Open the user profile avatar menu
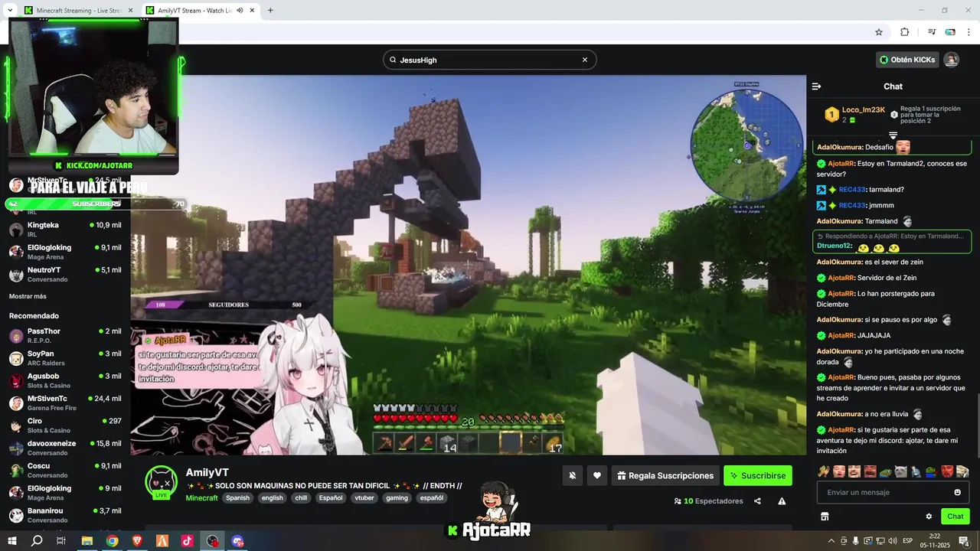980x551 pixels. click(x=951, y=60)
